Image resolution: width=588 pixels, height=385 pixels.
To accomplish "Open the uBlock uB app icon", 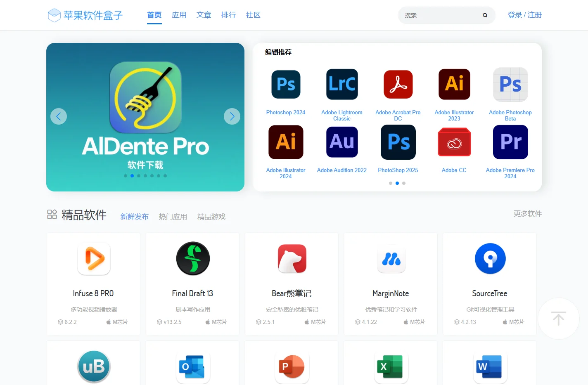I will [x=94, y=366].
